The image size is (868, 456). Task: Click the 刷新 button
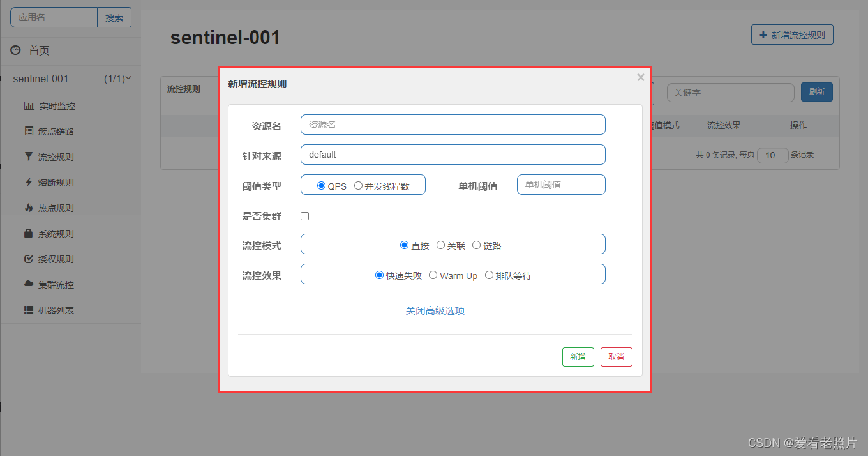click(x=817, y=92)
